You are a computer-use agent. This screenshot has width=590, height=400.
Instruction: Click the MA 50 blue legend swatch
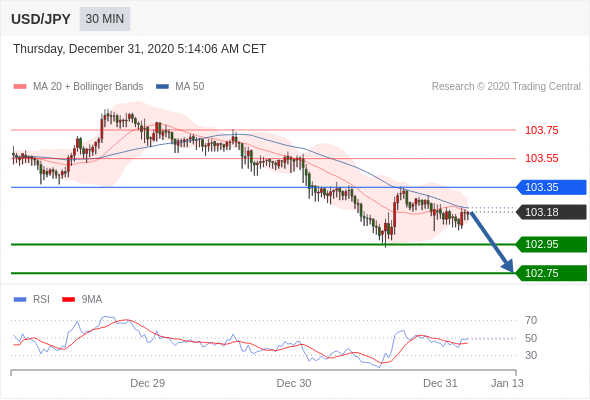(162, 87)
